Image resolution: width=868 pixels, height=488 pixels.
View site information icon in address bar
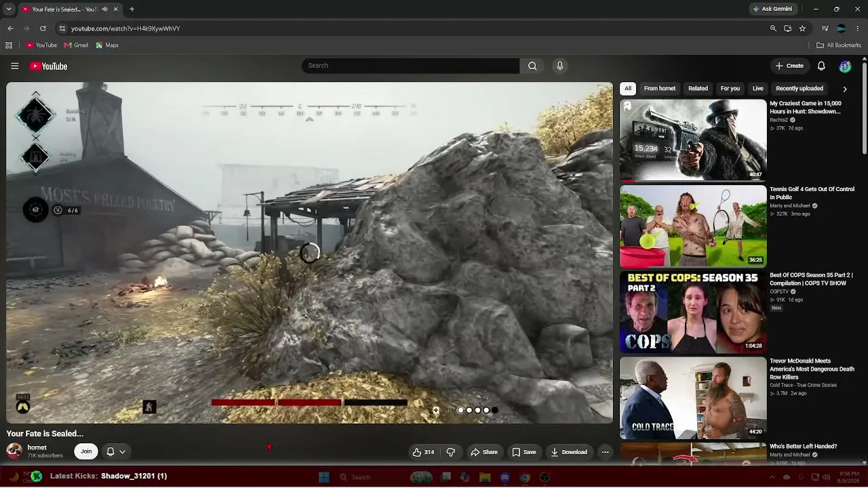pos(62,28)
